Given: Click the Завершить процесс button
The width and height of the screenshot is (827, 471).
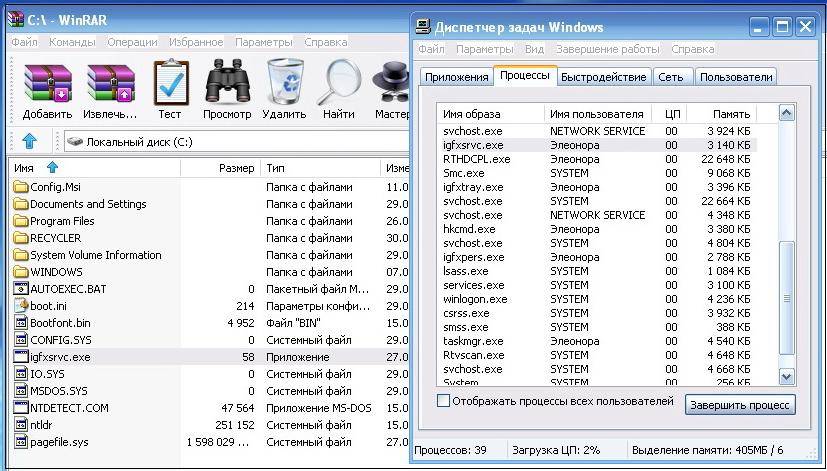Looking at the screenshot, I should tap(740, 405).
